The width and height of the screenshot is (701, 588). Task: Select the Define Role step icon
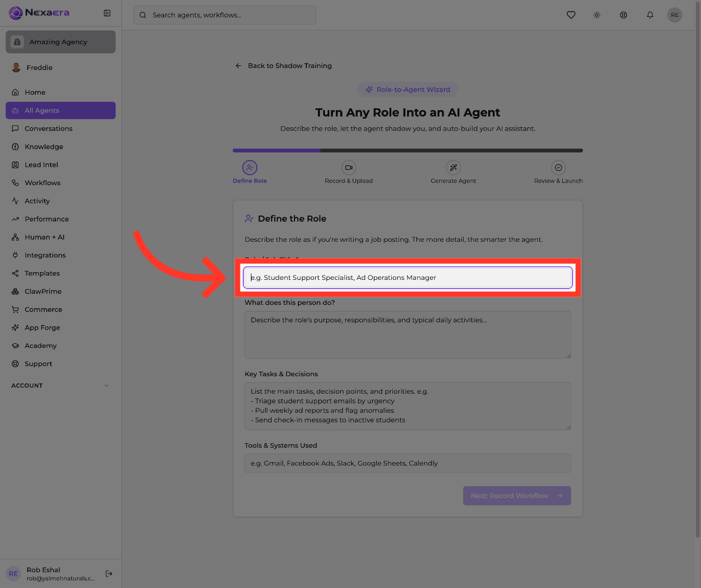[250, 168]
